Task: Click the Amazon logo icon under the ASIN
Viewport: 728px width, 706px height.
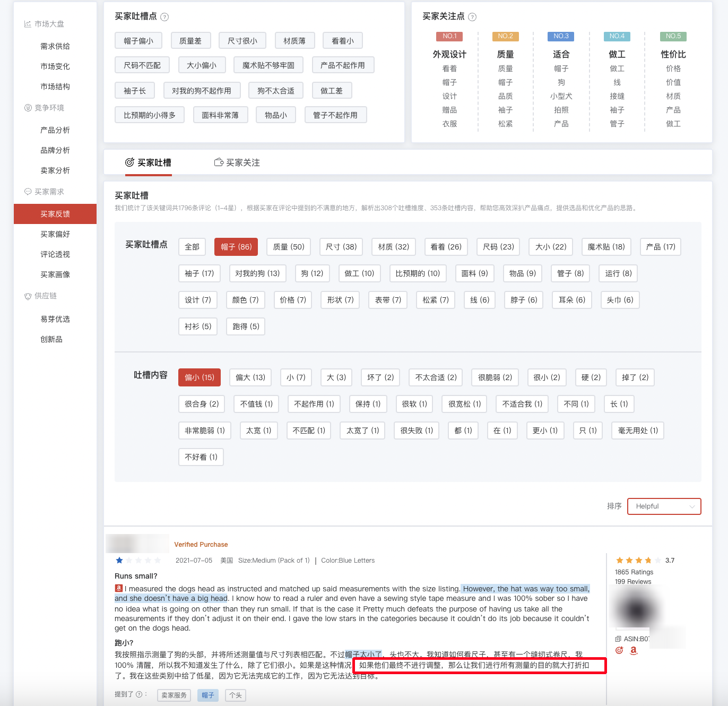Action: (x=633, y=650)
